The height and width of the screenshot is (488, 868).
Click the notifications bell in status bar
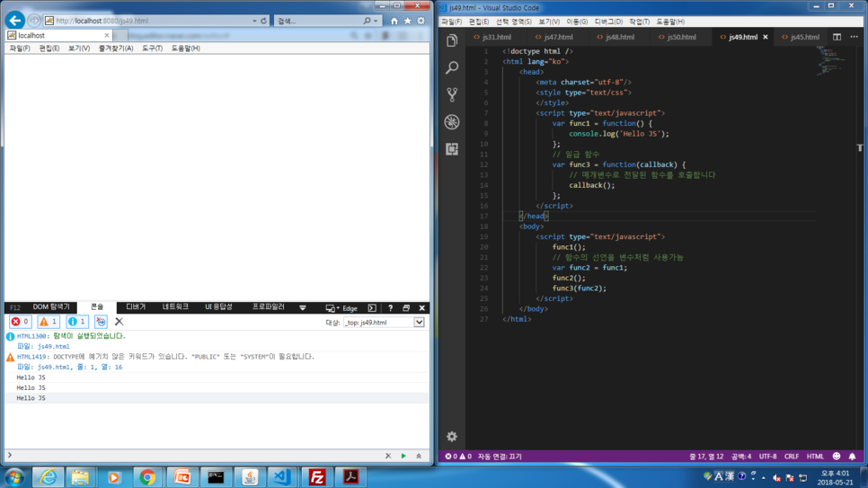point(853,457)
